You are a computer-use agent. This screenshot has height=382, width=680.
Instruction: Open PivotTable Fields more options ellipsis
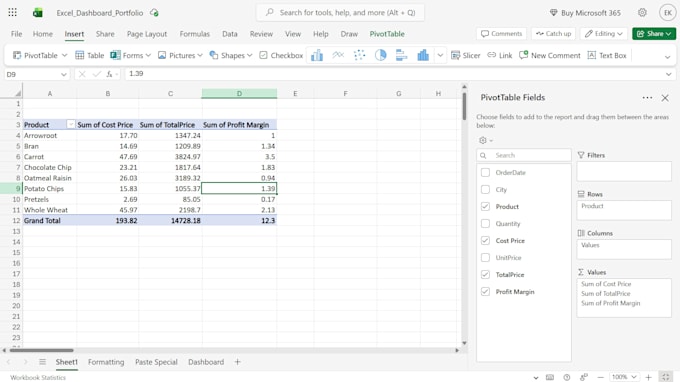(647, 98)
